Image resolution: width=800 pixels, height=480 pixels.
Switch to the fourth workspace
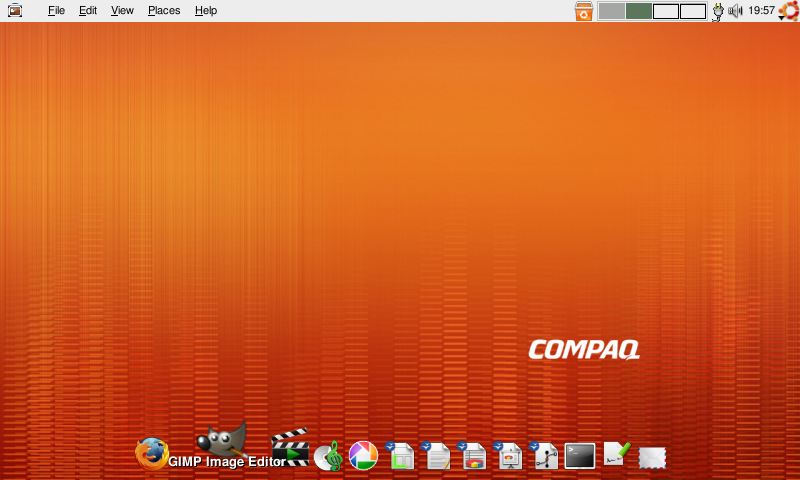[x=693, y=11]
